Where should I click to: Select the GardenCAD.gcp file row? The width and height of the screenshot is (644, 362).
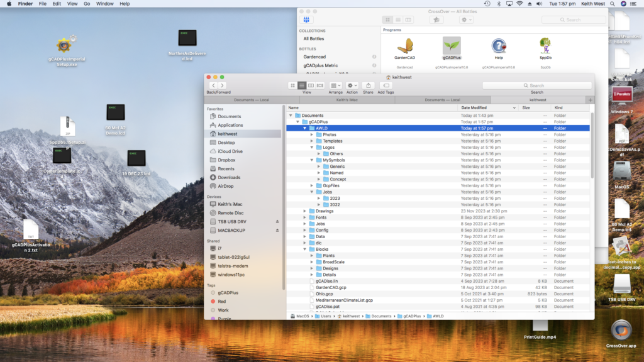pos(438,287)
